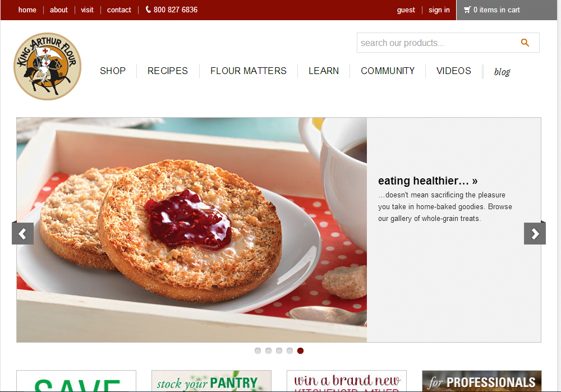Image resolution: width=561 pixels, height=392 pixels.
Task: Go to previous slide arrow
Action: (x=22, y=233)
